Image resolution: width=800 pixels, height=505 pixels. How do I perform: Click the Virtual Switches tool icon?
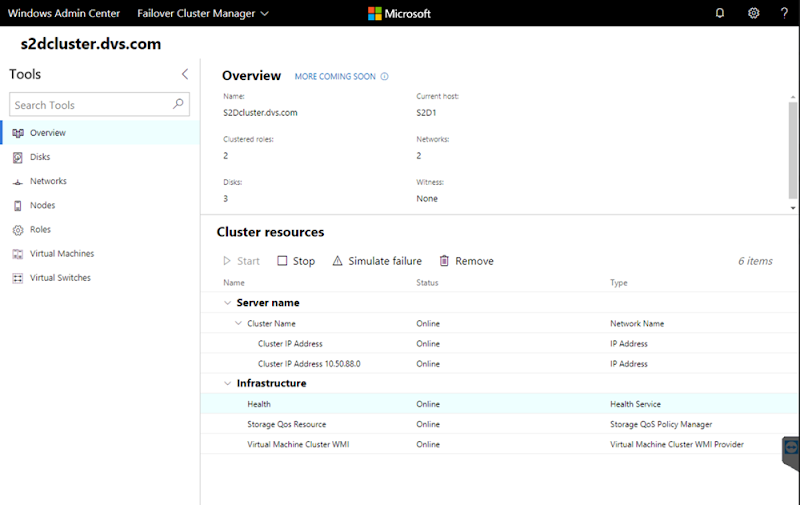click(18, 278)
